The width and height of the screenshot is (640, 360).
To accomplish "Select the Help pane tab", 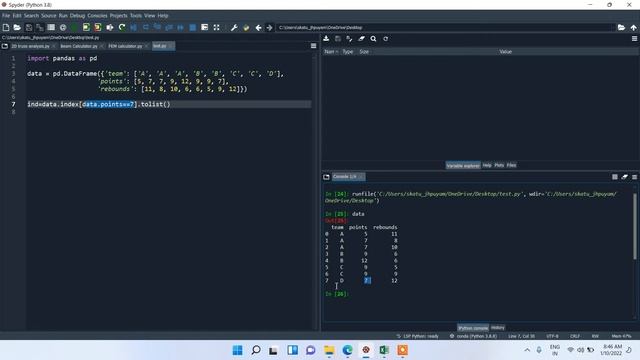I will pos(487,165).
